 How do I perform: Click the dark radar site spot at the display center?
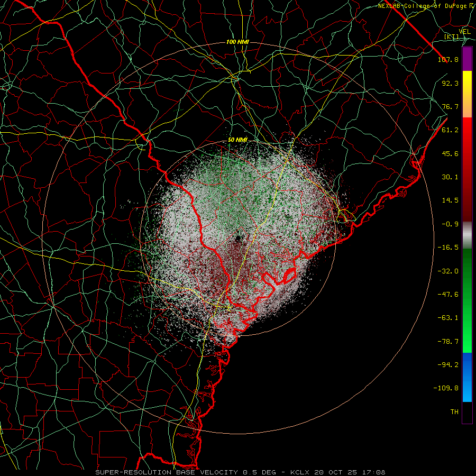(x=238, y=239)
